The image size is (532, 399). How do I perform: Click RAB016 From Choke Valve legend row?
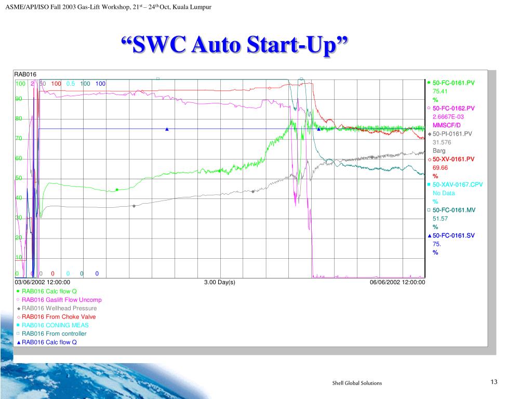[56, 317]
